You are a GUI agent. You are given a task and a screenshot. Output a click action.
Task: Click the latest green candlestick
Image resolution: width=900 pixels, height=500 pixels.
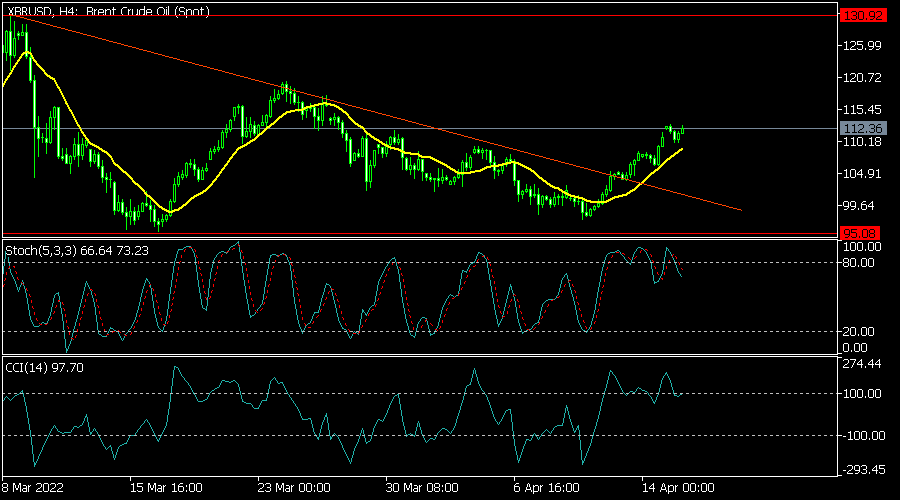[x=682, y=130]
